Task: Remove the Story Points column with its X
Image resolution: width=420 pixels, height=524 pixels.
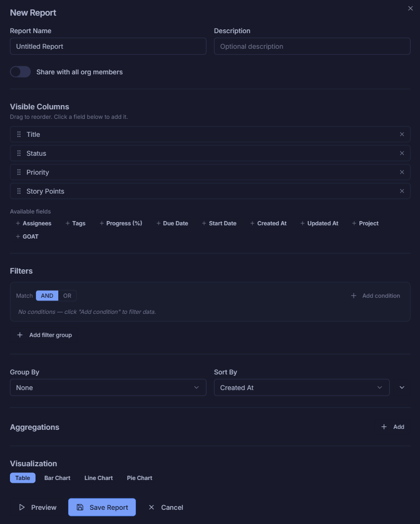Action: (402, 191)
